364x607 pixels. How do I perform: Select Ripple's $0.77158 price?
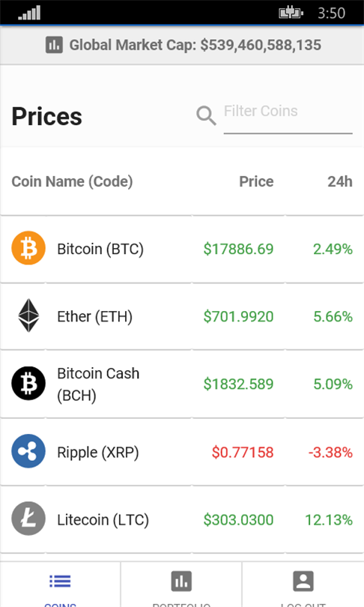[x=243, y=452]
